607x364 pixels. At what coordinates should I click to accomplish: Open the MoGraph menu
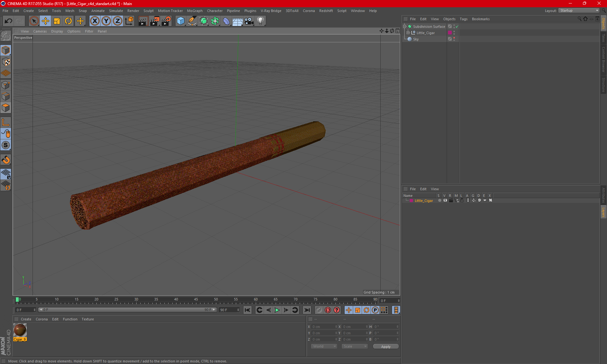(x=195, y=11)
